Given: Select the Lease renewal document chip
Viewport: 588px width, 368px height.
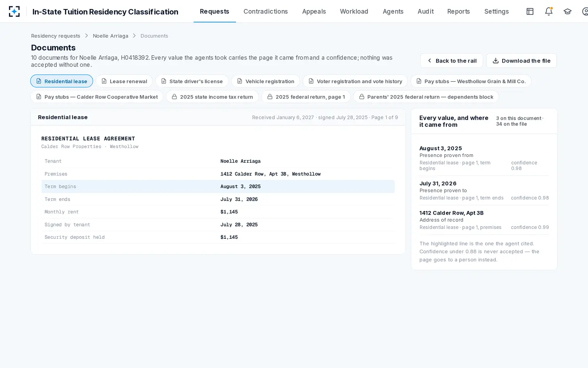Looking at the screenshot, I should pos(124,81).
